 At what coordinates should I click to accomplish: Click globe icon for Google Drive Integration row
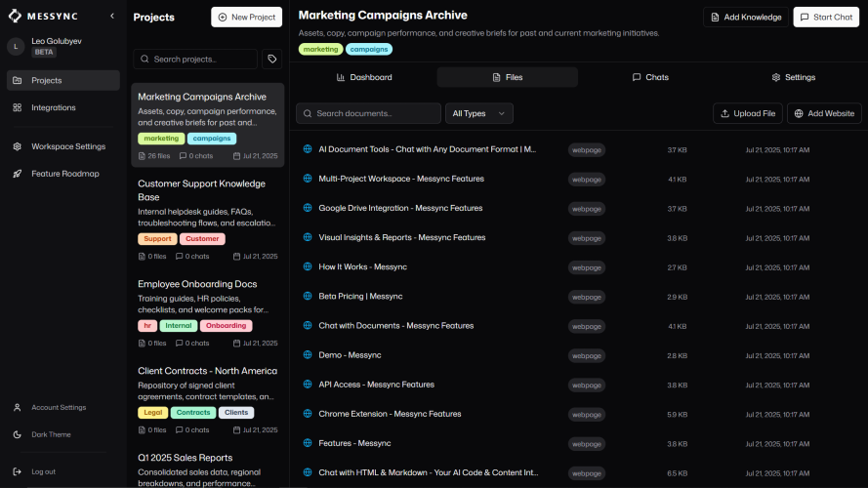308,208
